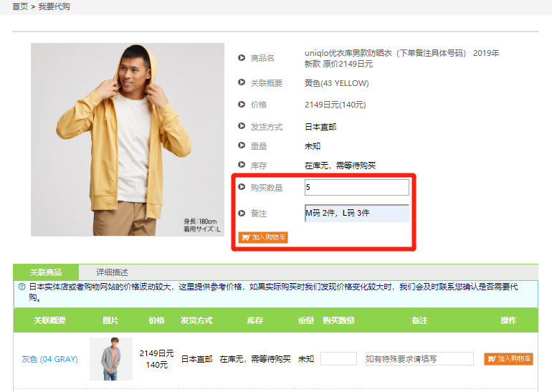Viewport: 552px width, 392px height.
Task: Click the bullet icon beside 发货方式
Action: [x=242, y=126]
